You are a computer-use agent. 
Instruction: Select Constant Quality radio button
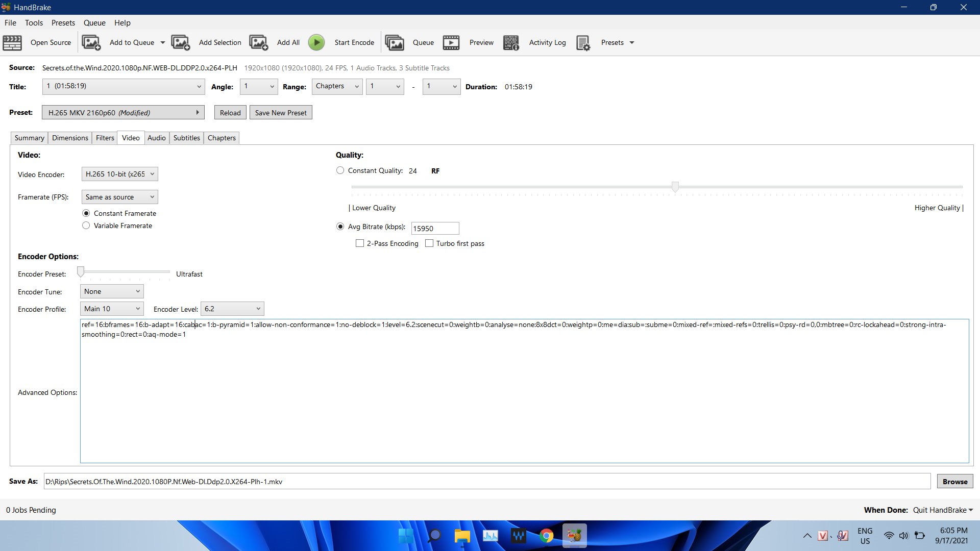click(x=340, y=170)
